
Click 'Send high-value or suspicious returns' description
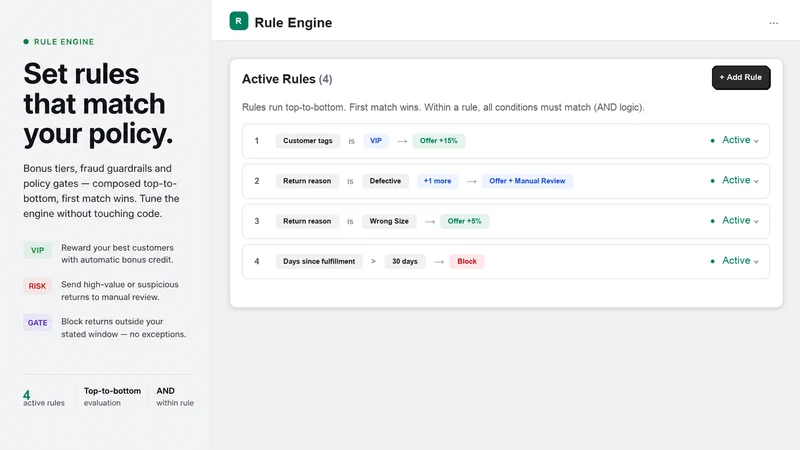coord(120,291)
